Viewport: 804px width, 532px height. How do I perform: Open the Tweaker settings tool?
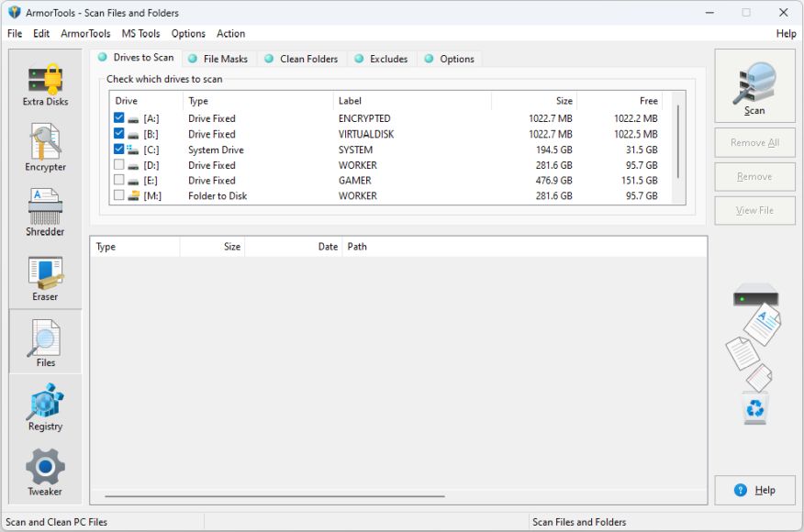pos(45,471)
